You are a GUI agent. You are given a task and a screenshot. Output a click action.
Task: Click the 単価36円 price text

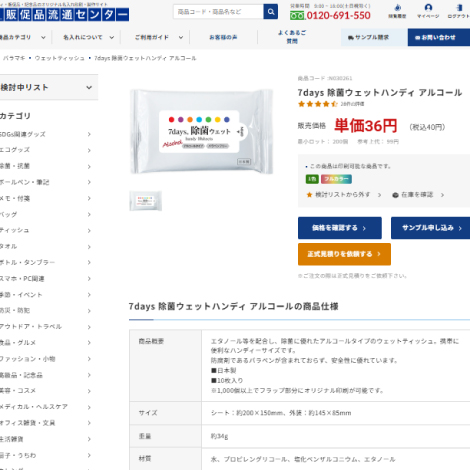pyautogui.click(x=366, y=126)
